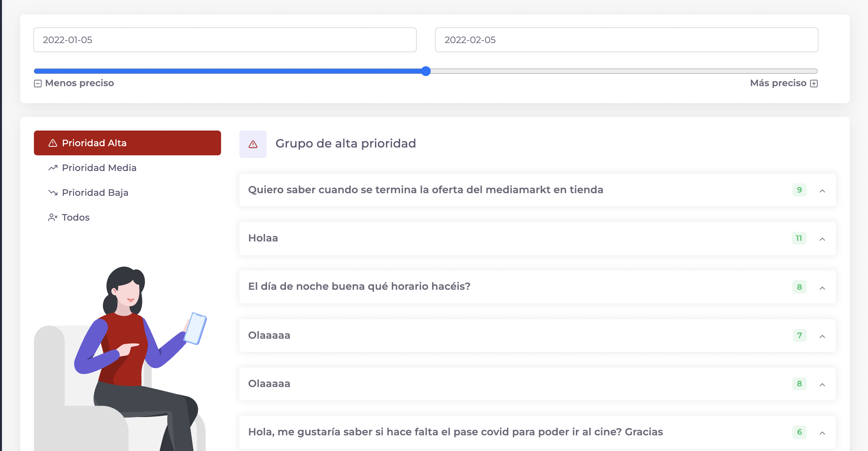Toggle the chevron on the Holaa row
Screen dimensions: 868x451
[822, 239]
